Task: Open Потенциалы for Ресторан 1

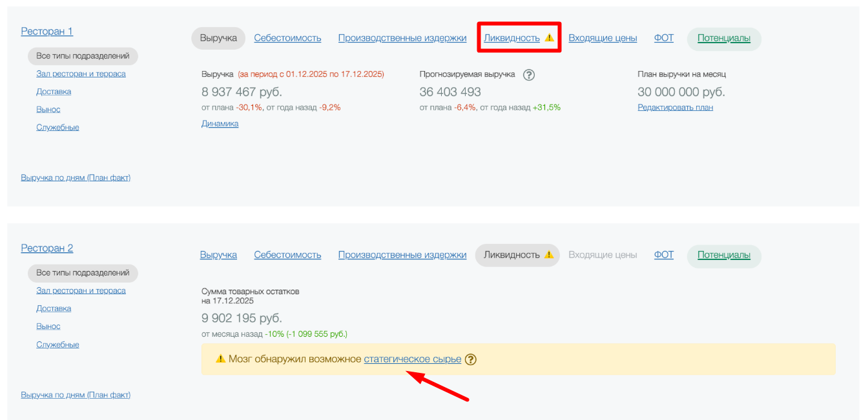Action: (x=723, y=38)
